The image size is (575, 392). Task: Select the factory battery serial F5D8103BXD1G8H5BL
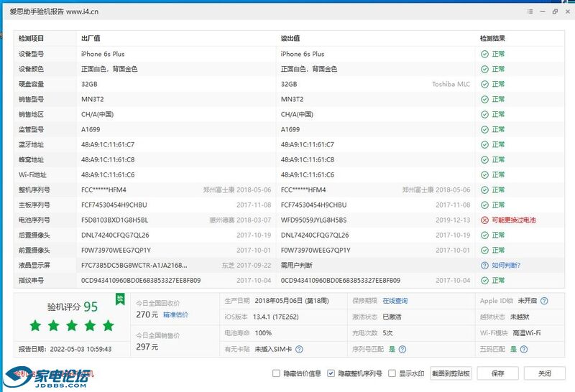[115, 220]
